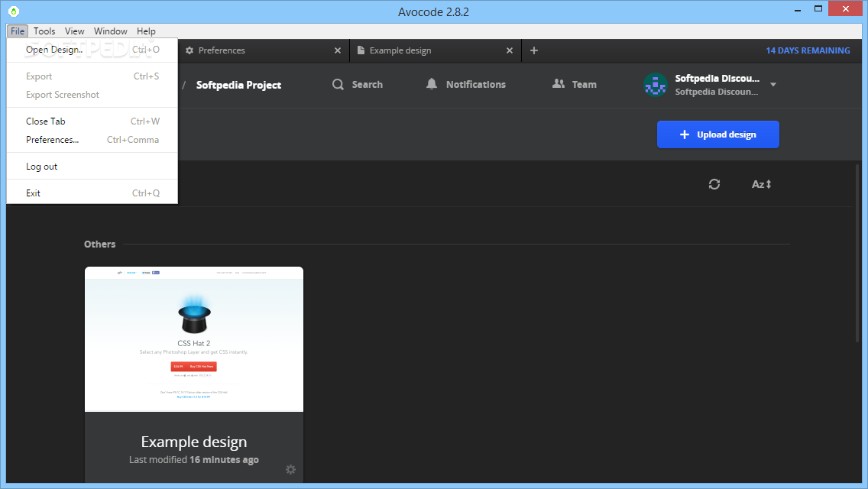Add a new tab with plus icon
868x489 pixels.
tap(534, 50)
